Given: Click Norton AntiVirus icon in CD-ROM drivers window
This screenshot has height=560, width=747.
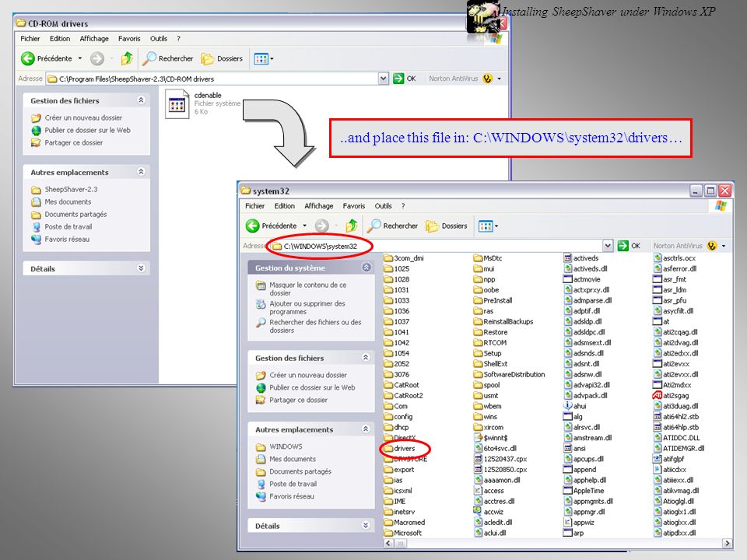Looking at the screenshot, I should point(487,79).
